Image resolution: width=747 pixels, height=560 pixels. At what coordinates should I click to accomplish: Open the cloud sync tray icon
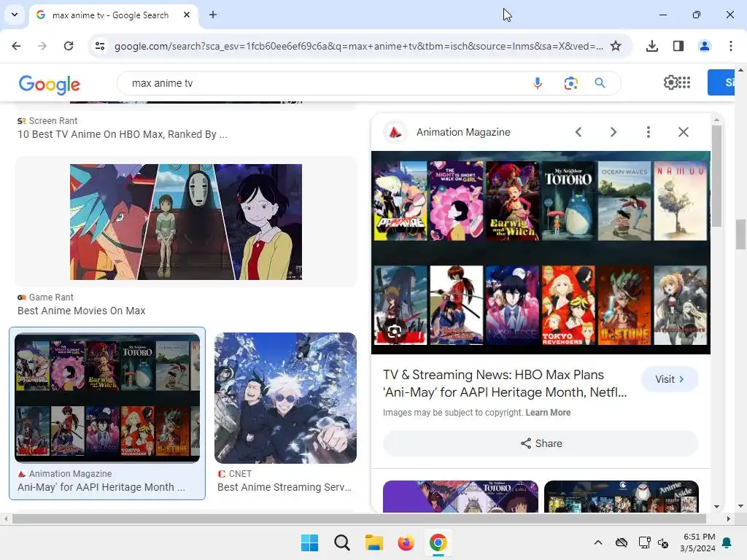coord(622,542)
